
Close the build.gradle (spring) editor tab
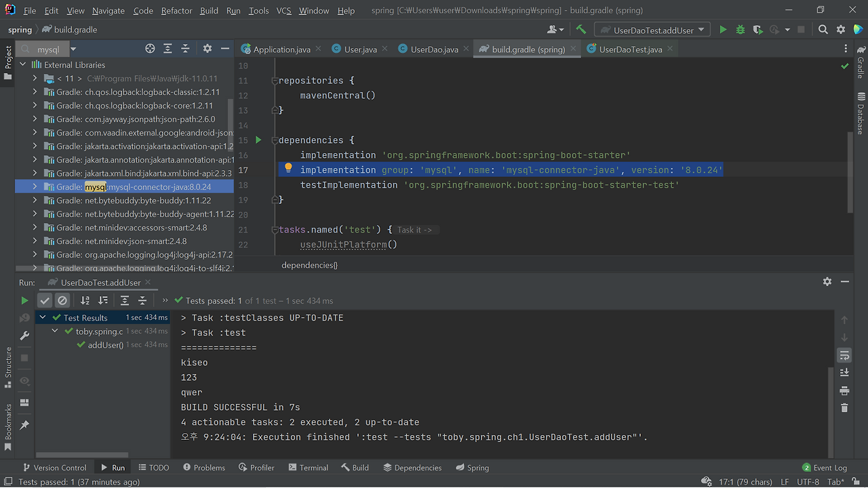[x=573, y=49]
